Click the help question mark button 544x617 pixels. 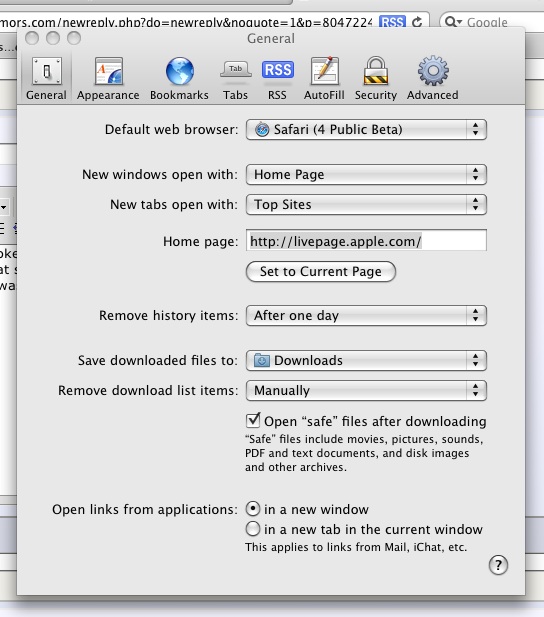[x=498, y=565]
